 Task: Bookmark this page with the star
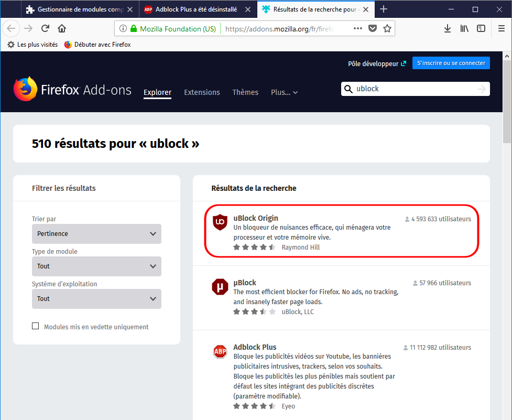coord(387,28)
